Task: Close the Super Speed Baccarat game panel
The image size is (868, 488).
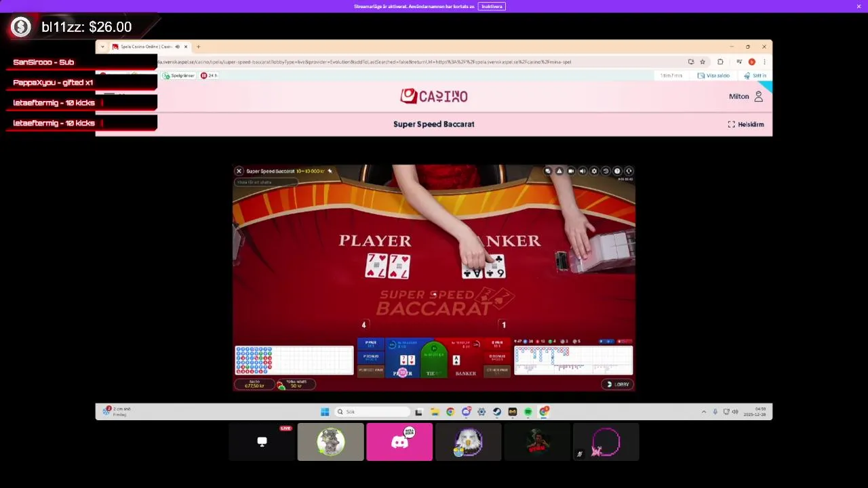Action: (239, 171)
